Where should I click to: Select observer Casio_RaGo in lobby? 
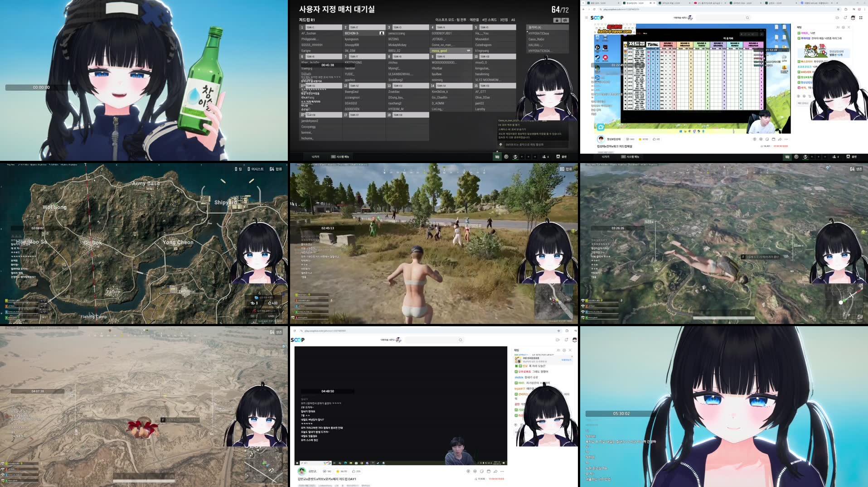536,39
